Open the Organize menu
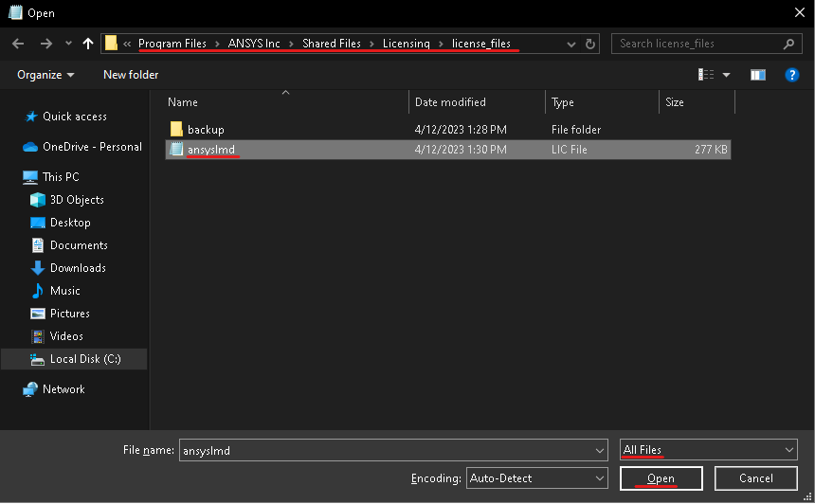Image resolution: width=815 pixels, height=504 pixels. (45, 75)
